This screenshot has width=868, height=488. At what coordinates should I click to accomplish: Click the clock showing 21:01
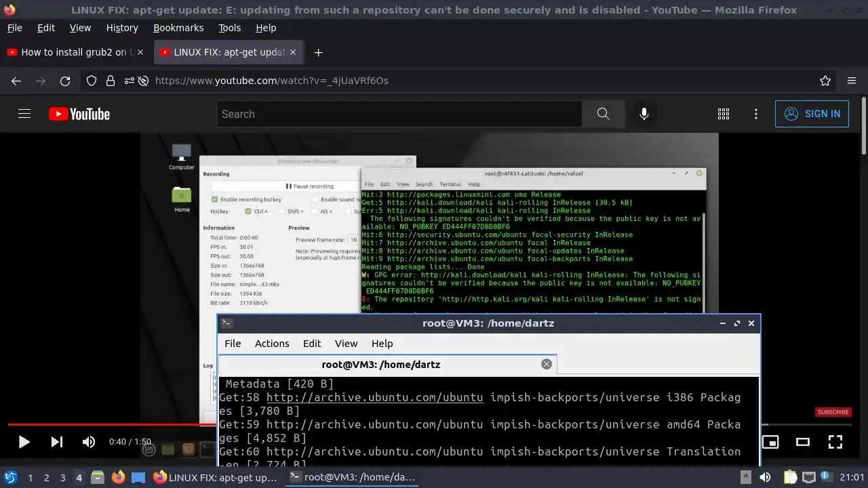pos(852,477)
